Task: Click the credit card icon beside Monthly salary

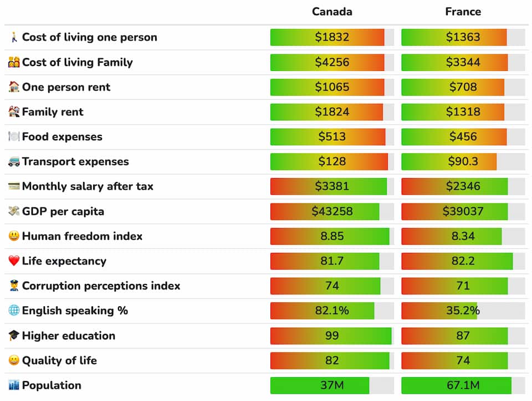Action: 14,186
